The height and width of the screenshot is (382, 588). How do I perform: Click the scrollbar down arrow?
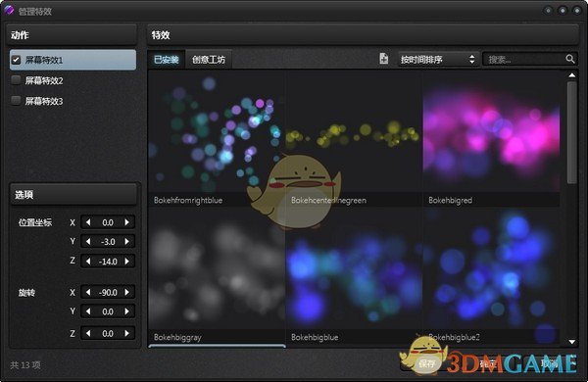coord(572,342)
